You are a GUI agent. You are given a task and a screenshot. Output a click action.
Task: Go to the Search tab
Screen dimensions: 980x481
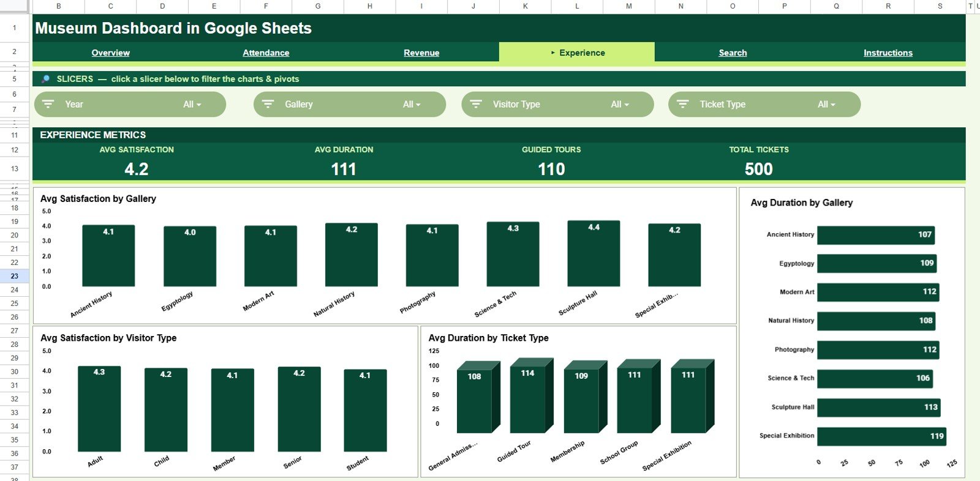(x=733, y=53)
